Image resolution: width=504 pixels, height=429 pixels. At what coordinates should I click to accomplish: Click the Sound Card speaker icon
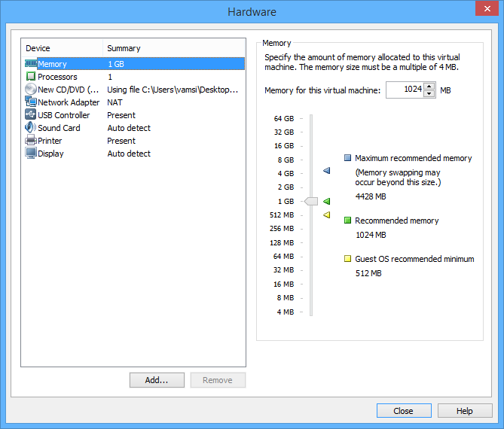31,127
